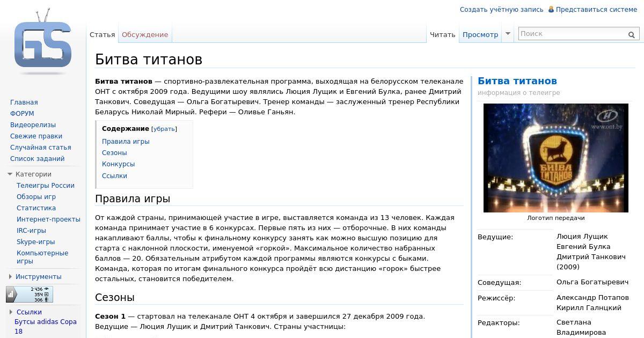Screen dimensions: 644x338
Task: Click the Сезоны section heading
Action: (x=115, y=297)
